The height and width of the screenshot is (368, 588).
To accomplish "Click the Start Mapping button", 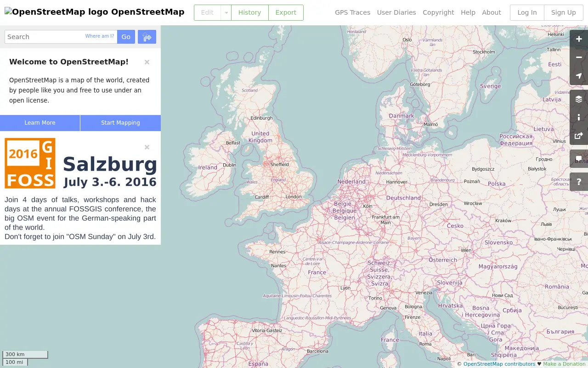I will 120,123.
